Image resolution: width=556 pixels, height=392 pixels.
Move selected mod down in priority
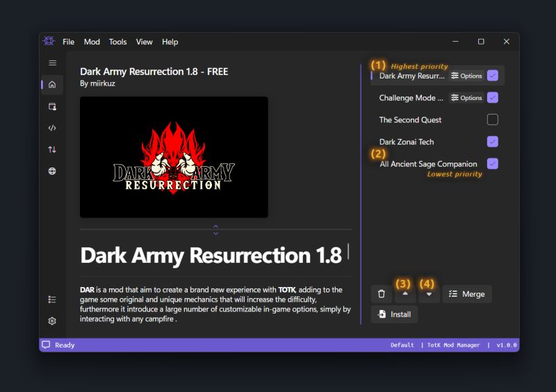pos(429,294)
